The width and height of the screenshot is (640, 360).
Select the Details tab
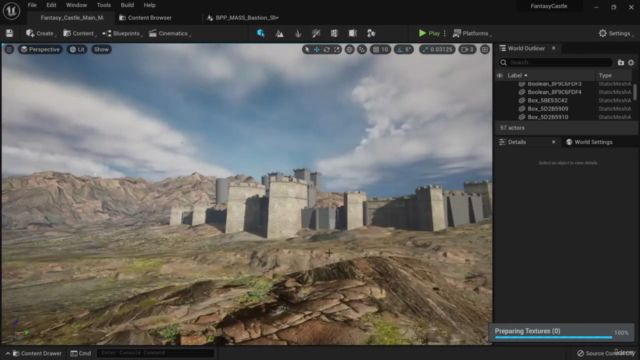[527, 142]
